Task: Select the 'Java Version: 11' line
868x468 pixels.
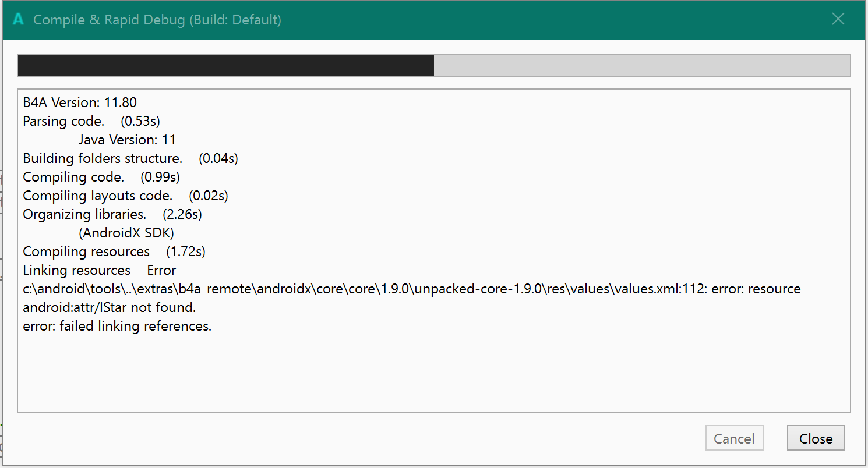Action: (128, 140)
